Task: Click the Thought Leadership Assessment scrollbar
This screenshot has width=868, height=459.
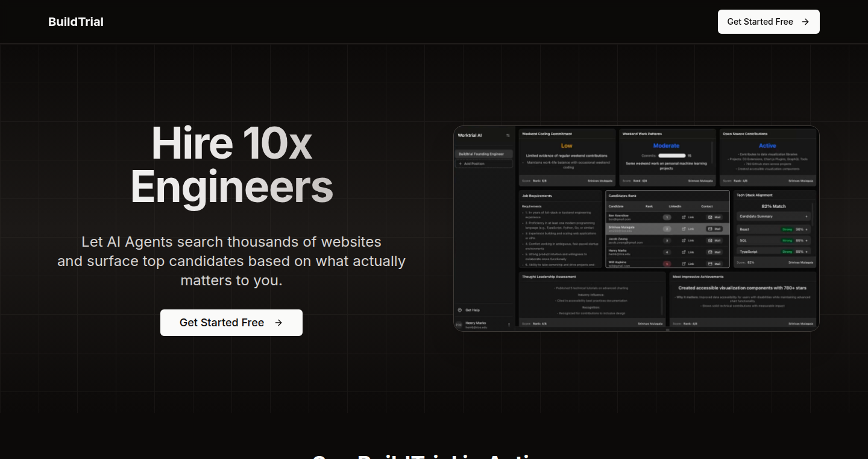Action: pyautogui.click(x=662, y=305)
